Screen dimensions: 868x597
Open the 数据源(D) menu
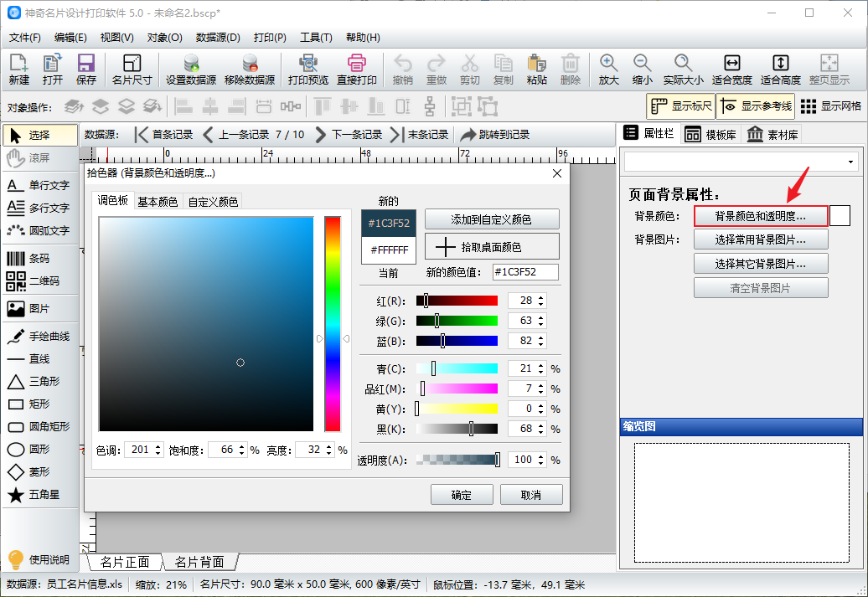(x=218, y=38)
